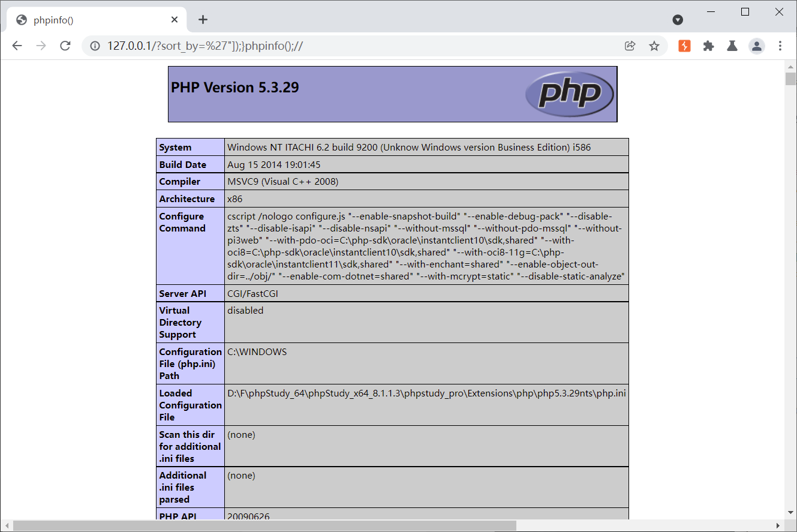
Task: Click the Windows NT ITACHI system value
Action: (409, 148)
